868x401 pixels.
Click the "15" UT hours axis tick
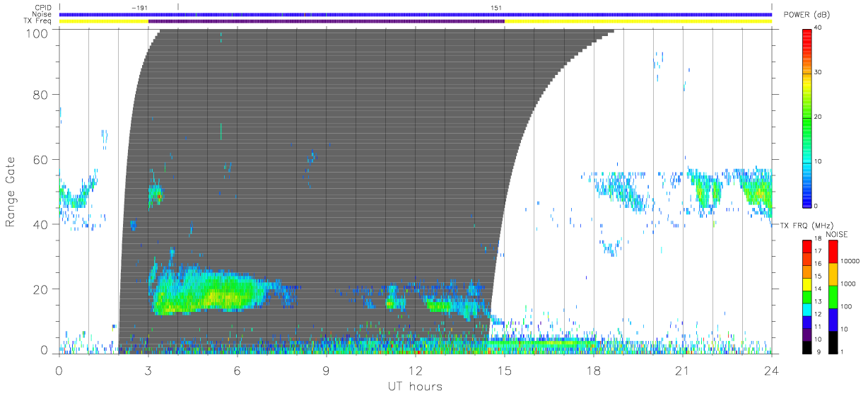pyautogui.click(x=505, y=369)
